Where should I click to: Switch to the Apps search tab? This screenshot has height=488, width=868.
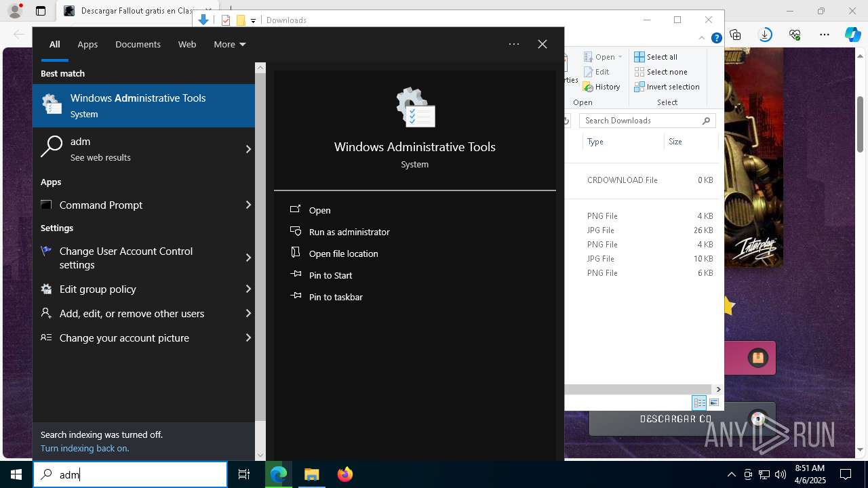pos(87,44)
